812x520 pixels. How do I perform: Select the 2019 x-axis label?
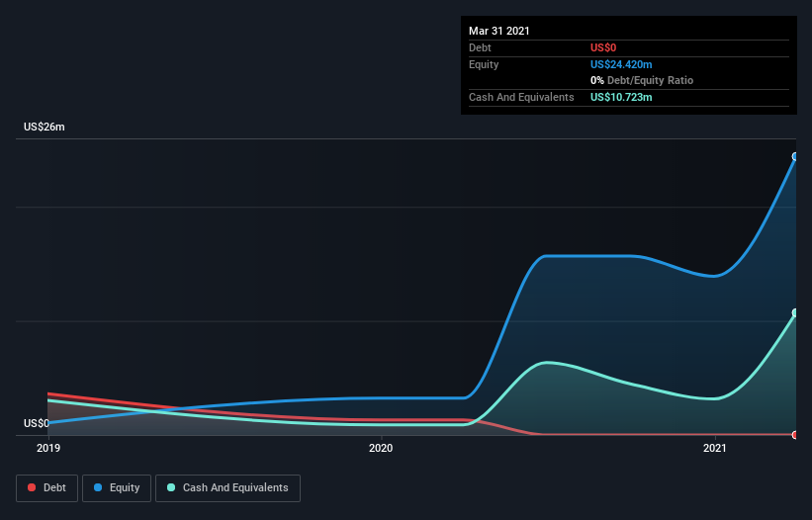pos(48,448)
